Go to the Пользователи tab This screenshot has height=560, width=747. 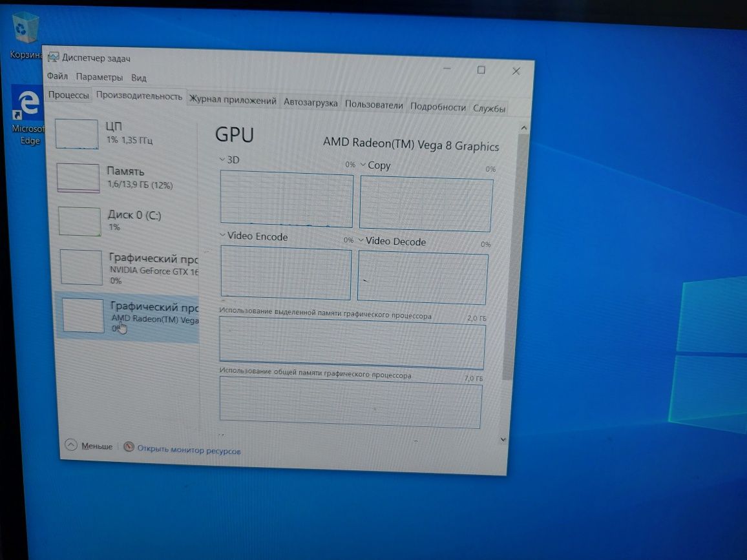click(374, 105)
